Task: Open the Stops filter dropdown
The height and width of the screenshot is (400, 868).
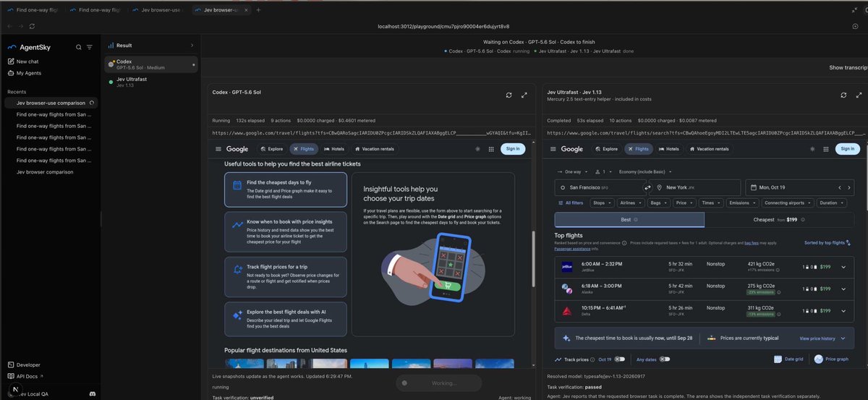Action: [600, 203]
